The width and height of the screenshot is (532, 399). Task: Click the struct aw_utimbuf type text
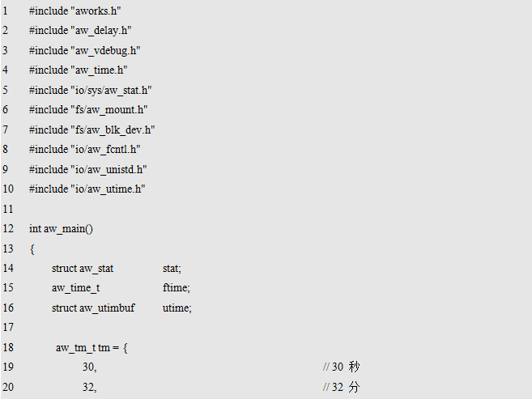(x=93, y=308)
